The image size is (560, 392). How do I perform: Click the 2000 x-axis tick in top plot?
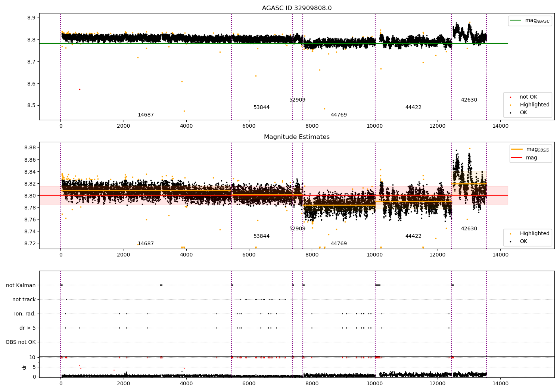tap(124, 126)
